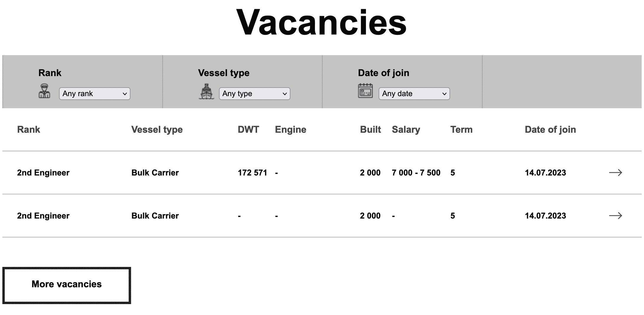Click the DWT column header
The height and width of the screenshot is (315, 644).
(248, 129)
